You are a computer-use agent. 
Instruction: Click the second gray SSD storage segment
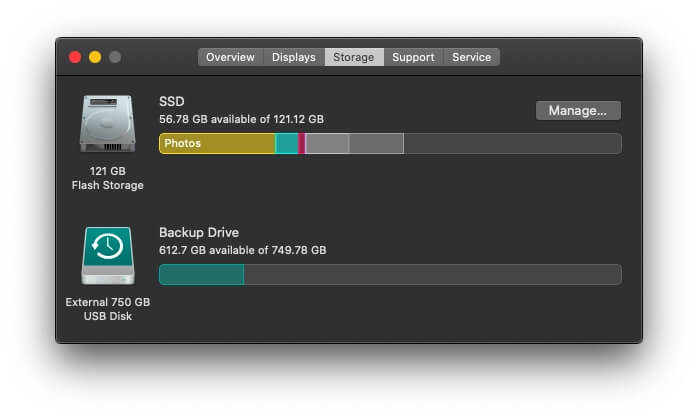[376, 144]
